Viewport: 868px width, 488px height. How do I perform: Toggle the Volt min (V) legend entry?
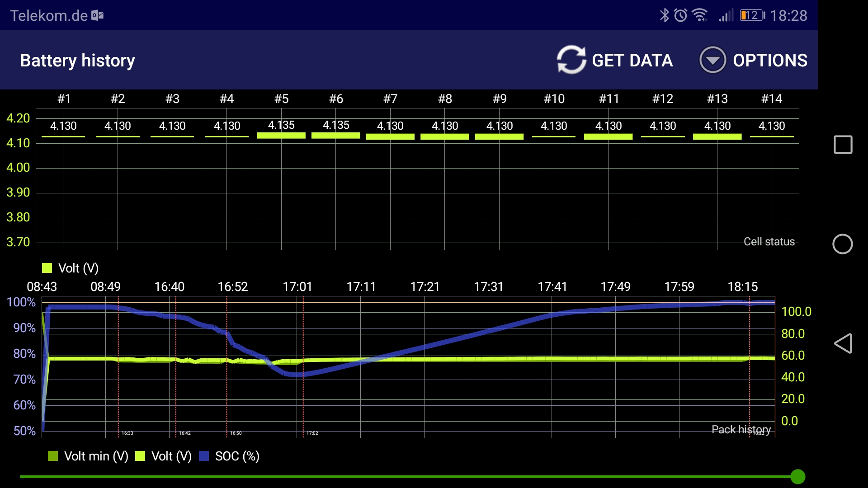88,456
